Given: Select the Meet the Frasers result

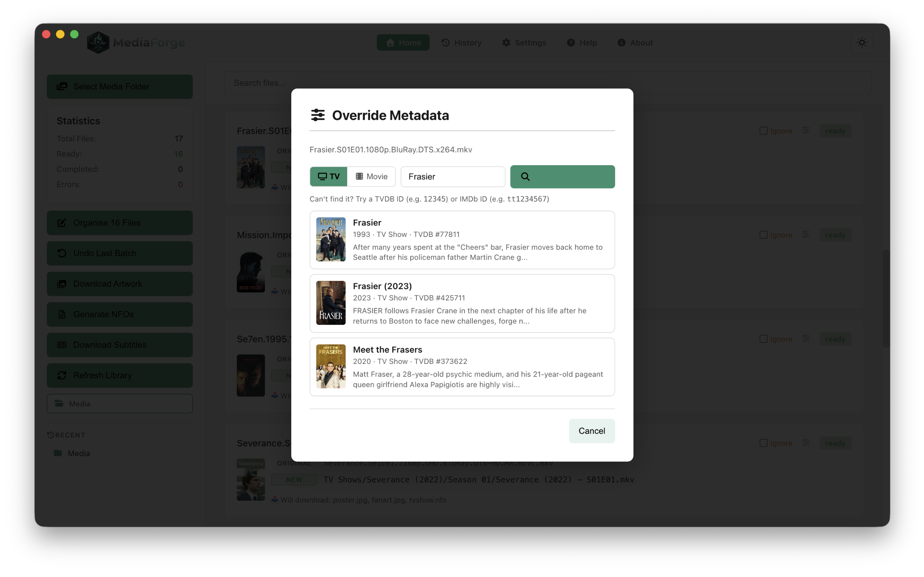Looking at the screenshot, I should (x=462, y=367).
